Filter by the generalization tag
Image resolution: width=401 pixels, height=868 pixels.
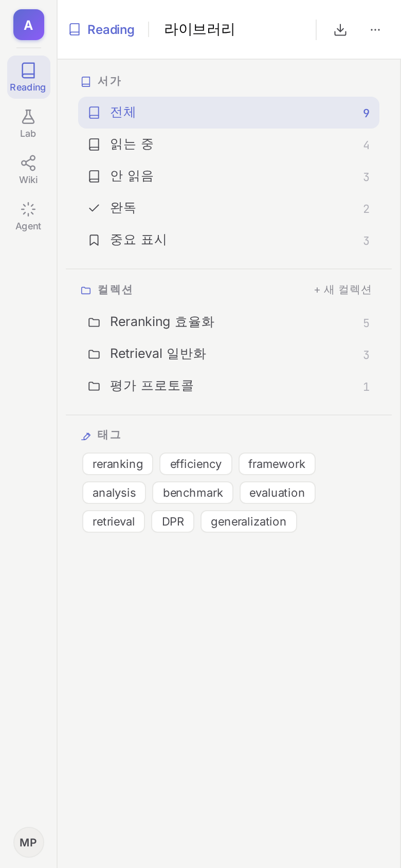point(249,521)
